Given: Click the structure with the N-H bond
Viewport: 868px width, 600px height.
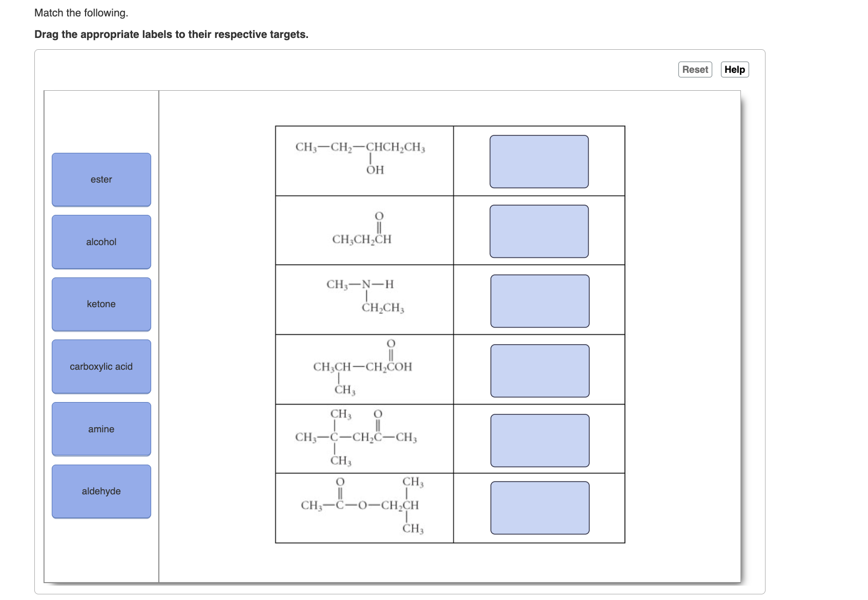Looking at the screenshot, I should [x=364, y=295].
